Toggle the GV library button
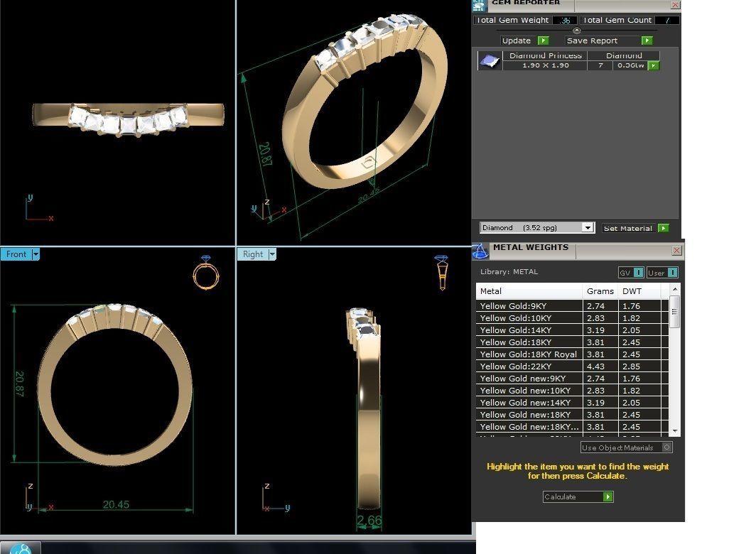The height and width of the screenshot is (554, 756). pos(631,273)
